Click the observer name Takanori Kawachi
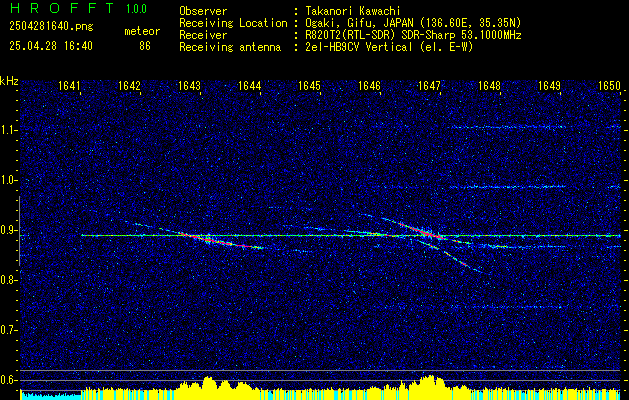The height and width of the screenshot is (400, 629). pos(352,11)
